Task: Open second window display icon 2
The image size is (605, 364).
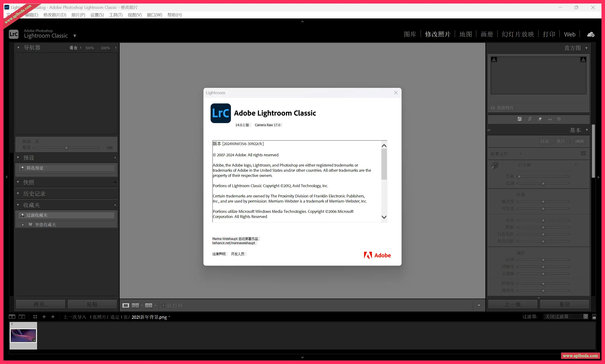Action: [x=22, y=317]
